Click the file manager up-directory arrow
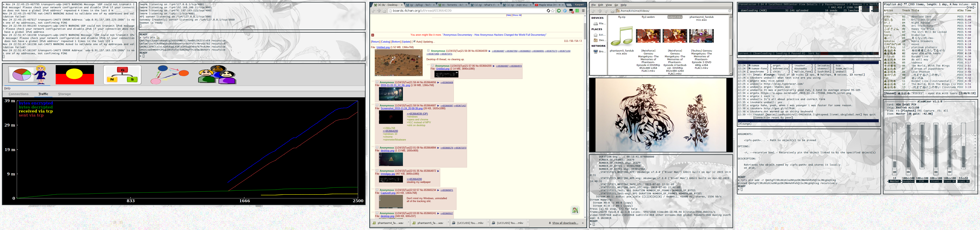The width and height of the screenshot is (980, 230). (606, 11)
